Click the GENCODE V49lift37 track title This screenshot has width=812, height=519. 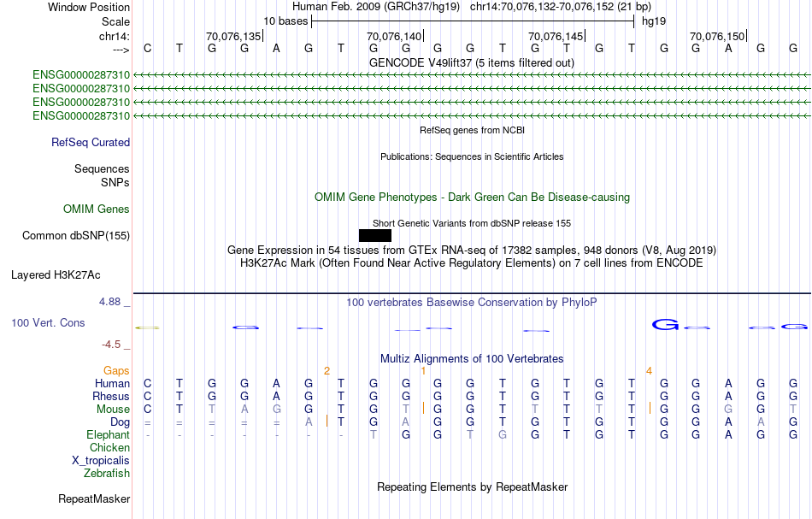472,62
